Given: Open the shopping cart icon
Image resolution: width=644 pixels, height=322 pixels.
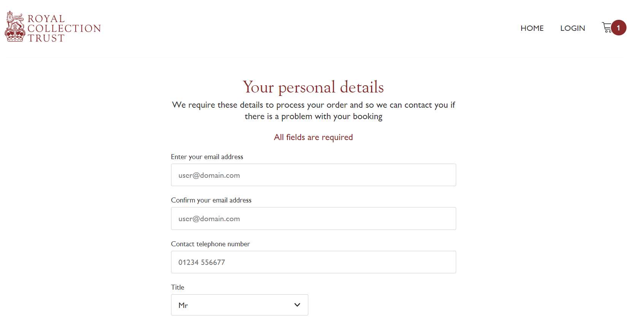Looking at the screenshot, I should point(607,27).
